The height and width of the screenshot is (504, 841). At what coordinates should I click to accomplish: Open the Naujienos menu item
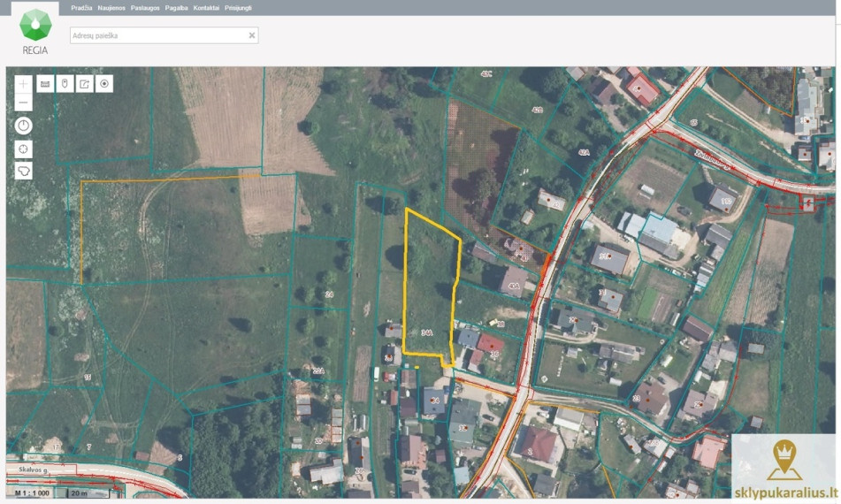click(111, 8)
